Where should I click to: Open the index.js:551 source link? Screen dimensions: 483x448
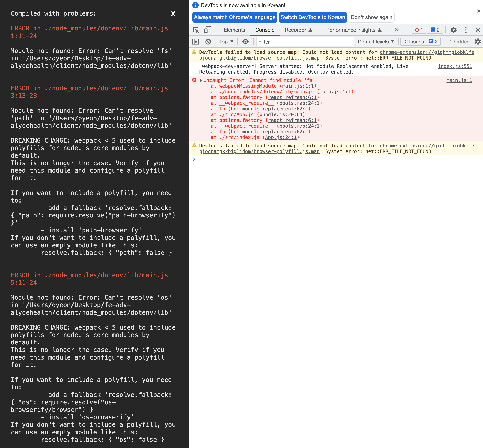point(455,66)
